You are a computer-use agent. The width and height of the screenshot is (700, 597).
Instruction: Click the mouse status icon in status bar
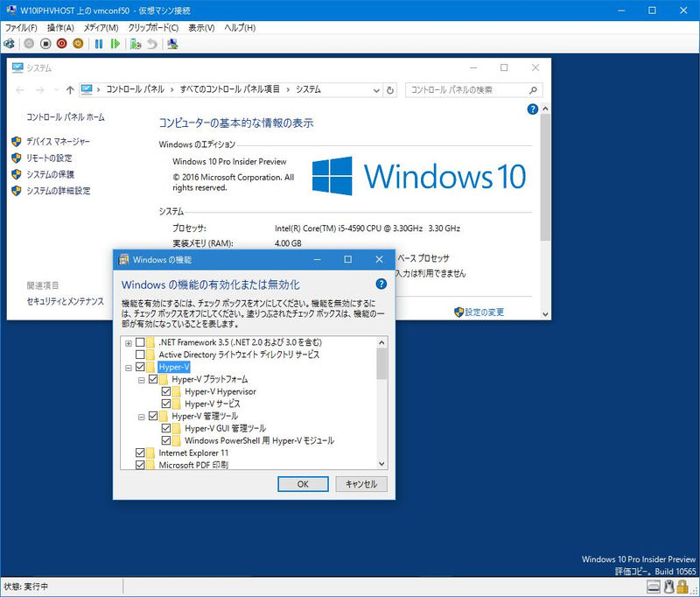(x=668, y=586)
